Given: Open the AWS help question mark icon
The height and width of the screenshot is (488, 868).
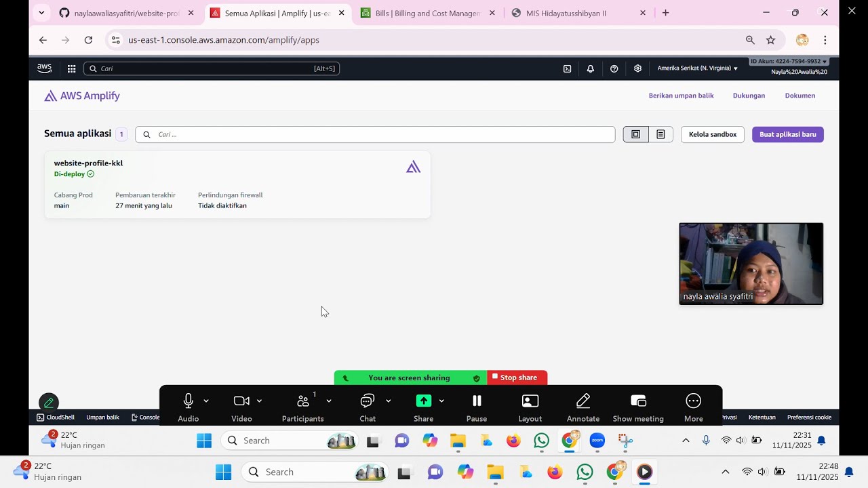Looking at the screenshot, I should 614,68.
